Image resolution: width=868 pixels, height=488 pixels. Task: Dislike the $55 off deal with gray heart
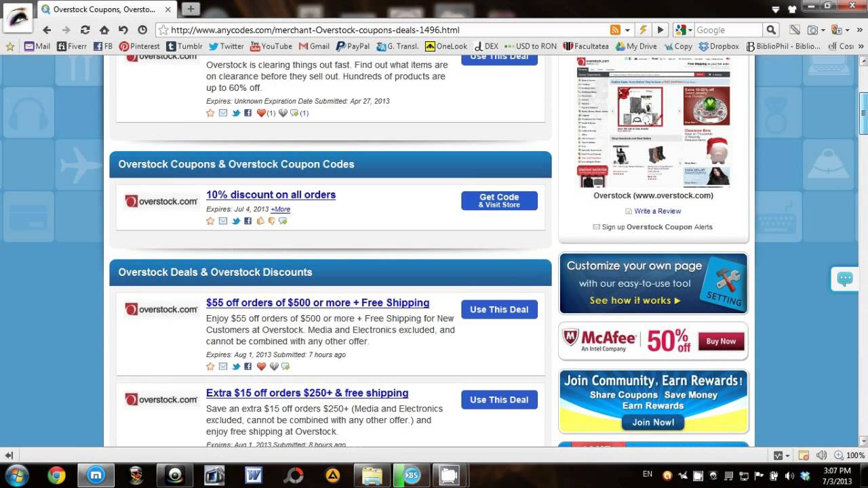coord(274,367)
